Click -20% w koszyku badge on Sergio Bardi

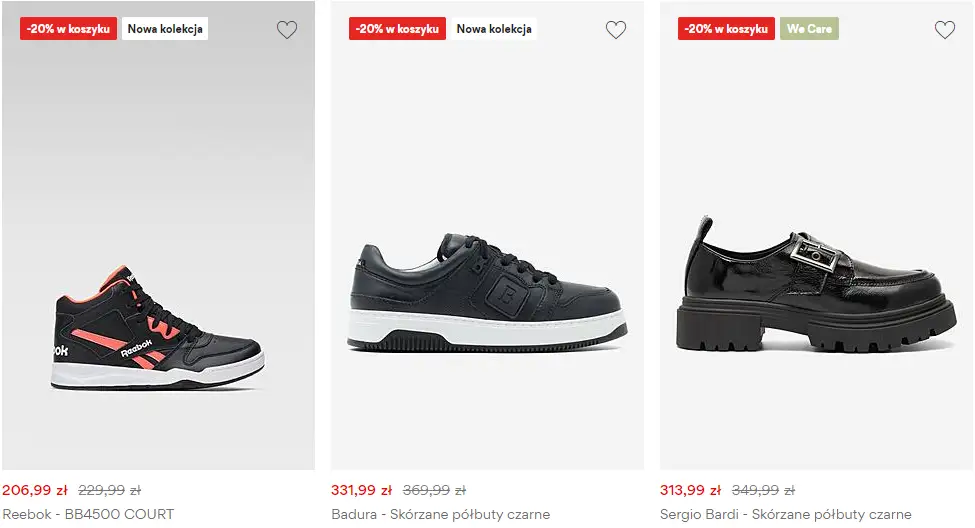pos(727,29)
